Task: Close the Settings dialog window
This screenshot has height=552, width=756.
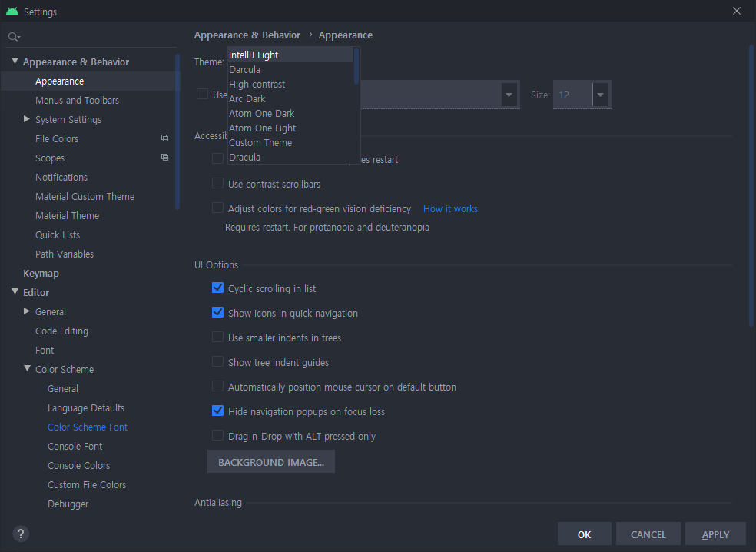Action: click(736, 11)
